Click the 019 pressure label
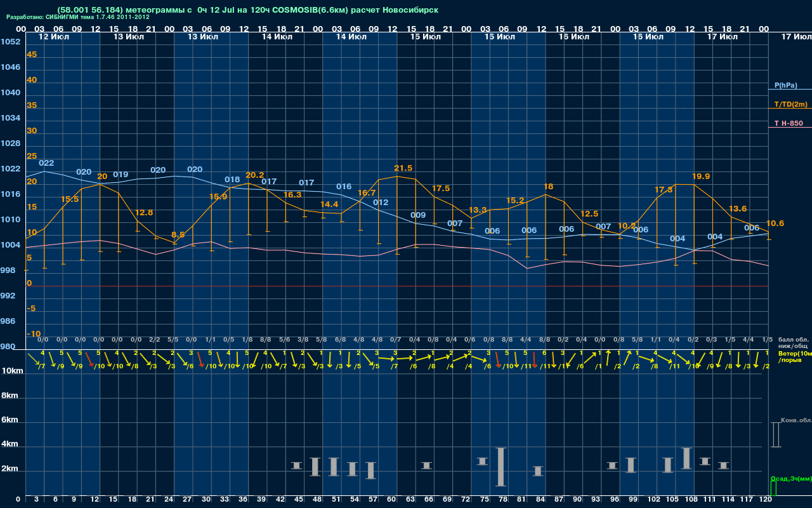 (121, 175)
